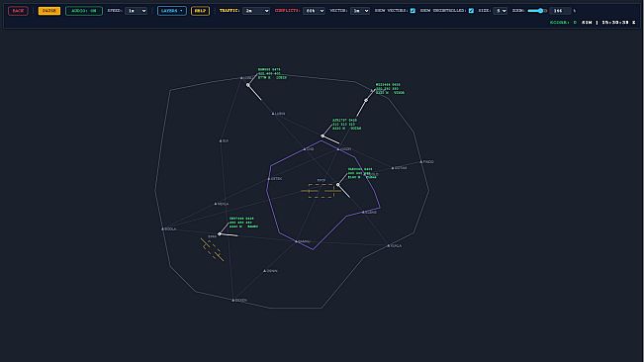Click the waypoint on the purple sector's north edge

click(338, 149)
